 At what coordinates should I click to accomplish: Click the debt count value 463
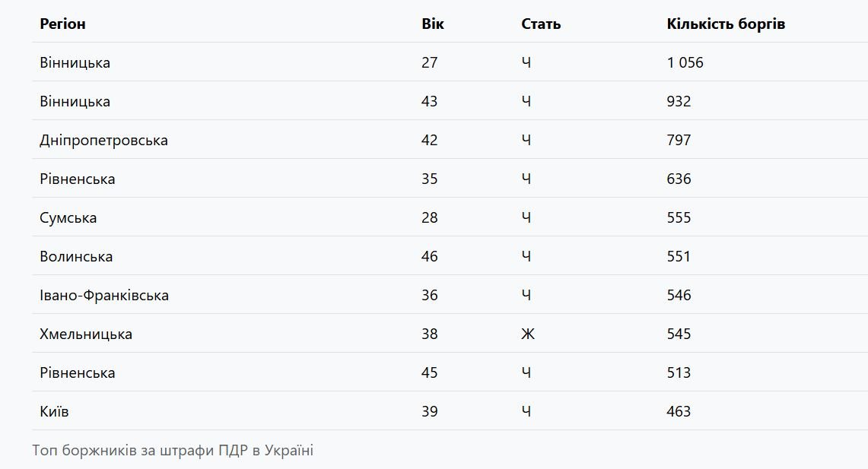tap(679, 412)
